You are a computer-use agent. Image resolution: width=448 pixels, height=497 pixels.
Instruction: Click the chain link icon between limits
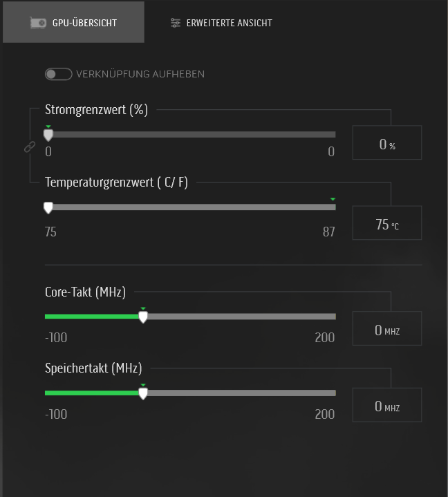click(x=30, y=147)
